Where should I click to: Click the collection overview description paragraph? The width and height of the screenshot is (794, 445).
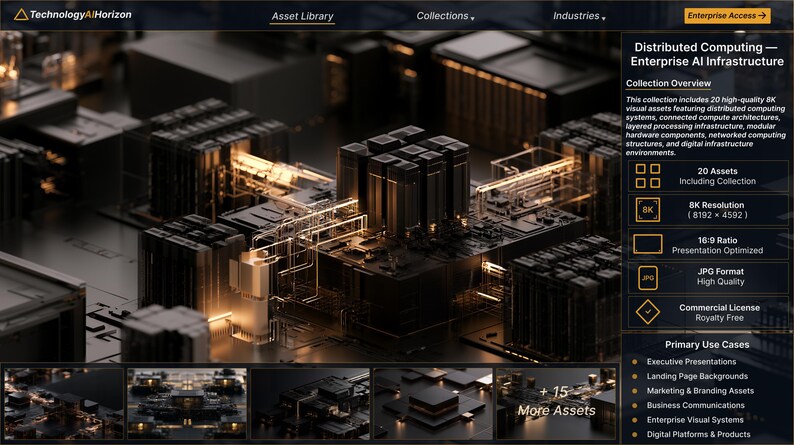pyautogui.click(x=705, y=126)
